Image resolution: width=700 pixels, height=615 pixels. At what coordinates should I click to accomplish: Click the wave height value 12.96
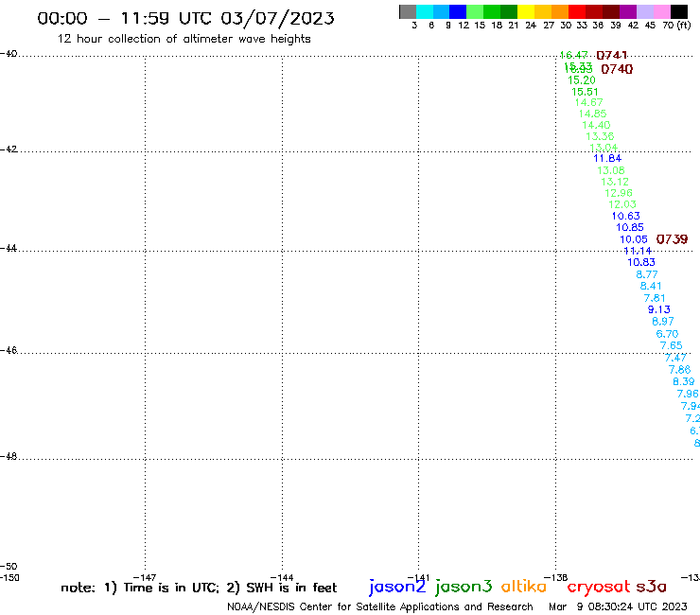619,193
